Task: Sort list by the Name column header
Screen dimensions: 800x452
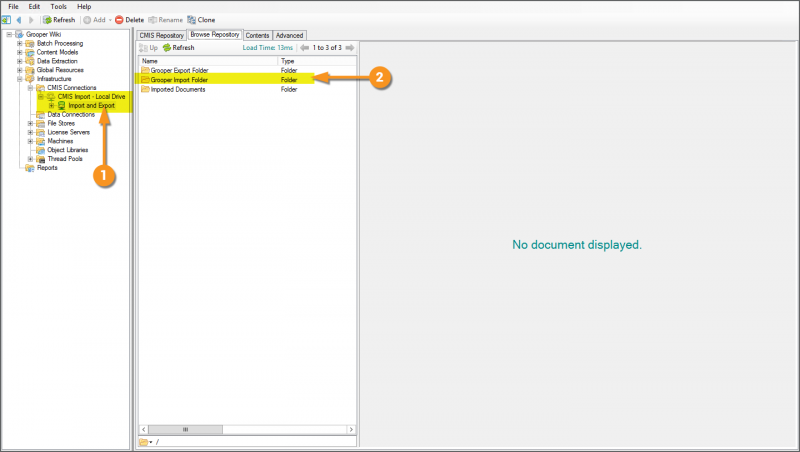Action: 208,61
